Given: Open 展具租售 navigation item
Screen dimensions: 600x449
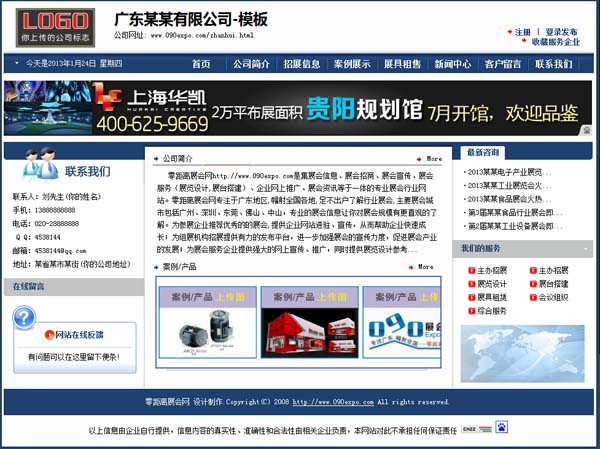Looking at the screenshot, I should coord(402,64).
